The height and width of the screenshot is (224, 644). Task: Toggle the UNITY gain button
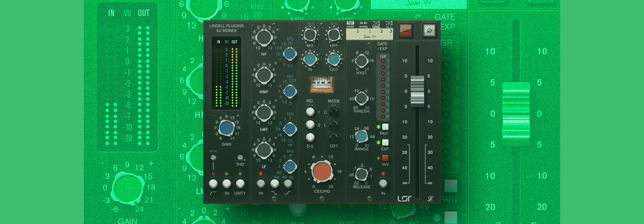pyautogui.click(x=240, y=184)
